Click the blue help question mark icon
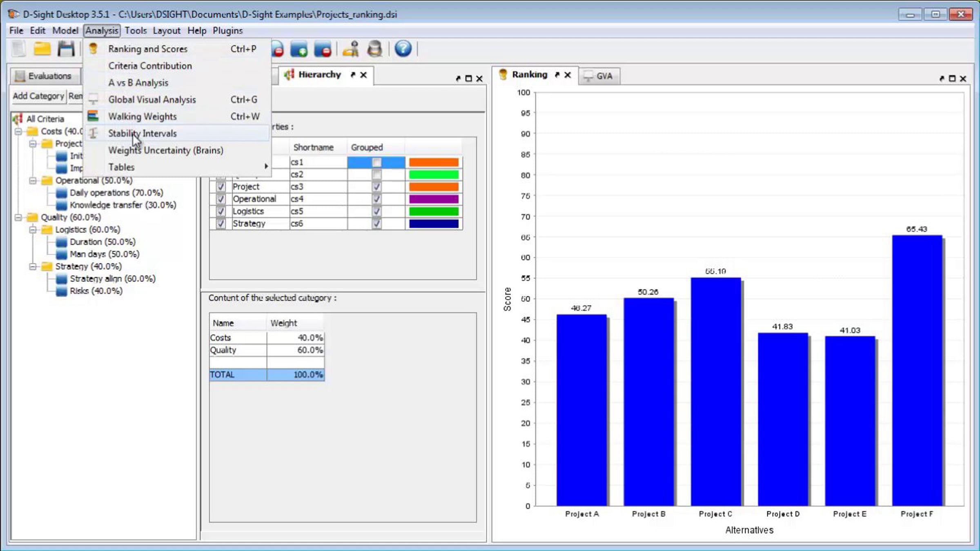The width and height of the screenshot is (980, 551). [x=403, y=49]
